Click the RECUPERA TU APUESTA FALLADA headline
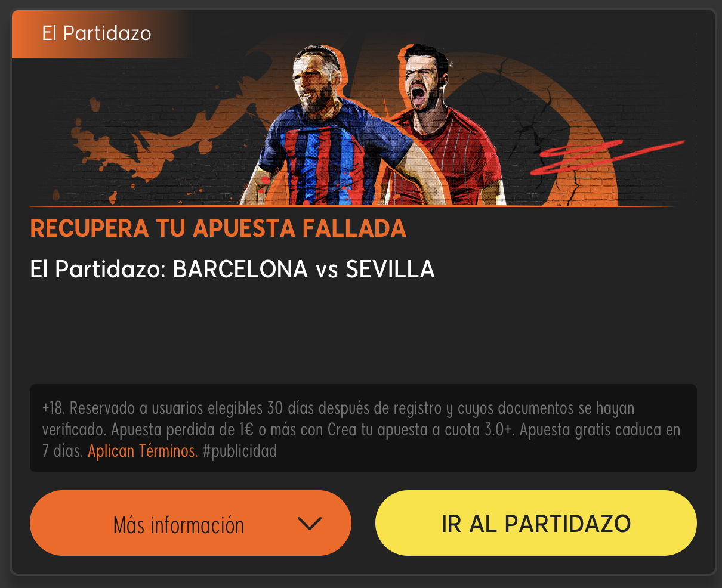This screenshot has width=722, height=588. tap(218, 229)
